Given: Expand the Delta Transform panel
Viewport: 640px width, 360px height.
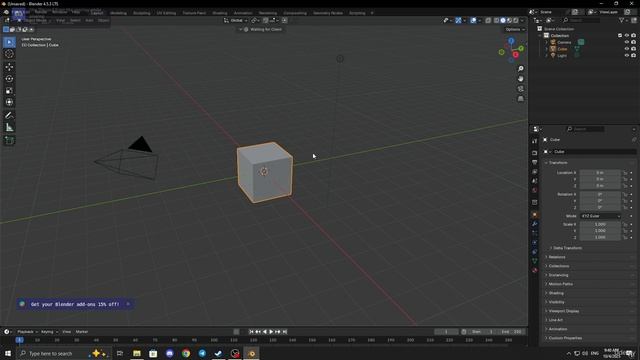Looking at the screenshot, I should point(567,248).
